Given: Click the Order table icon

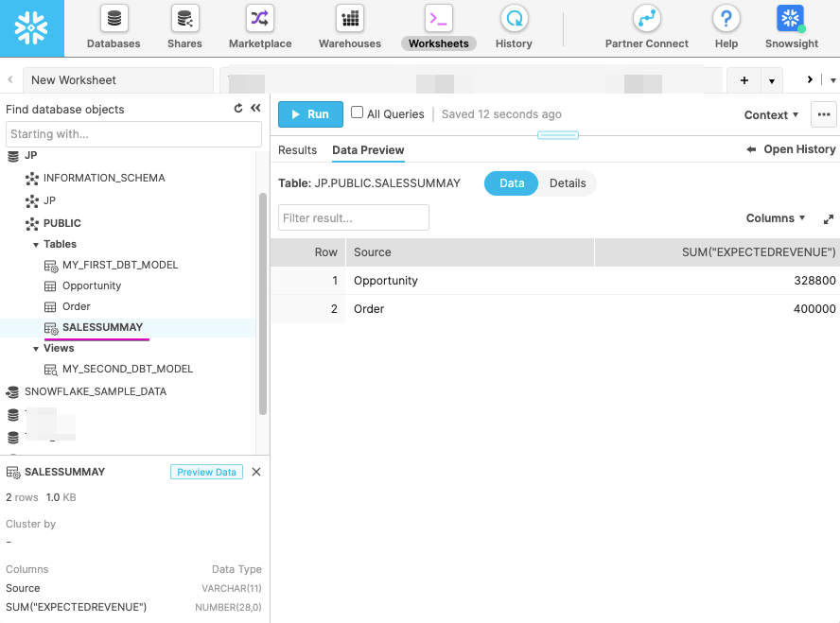Looking at the screenshot, I should click(50, 306).
